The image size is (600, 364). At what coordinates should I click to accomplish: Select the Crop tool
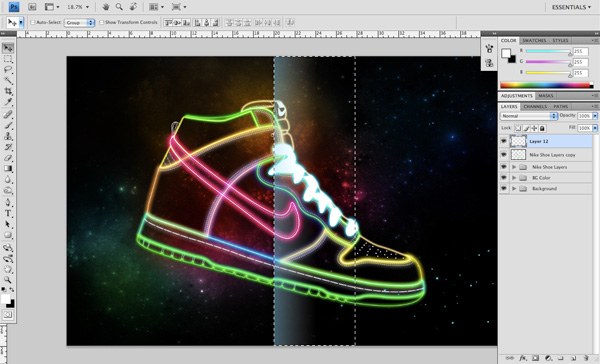pos(8,91)
